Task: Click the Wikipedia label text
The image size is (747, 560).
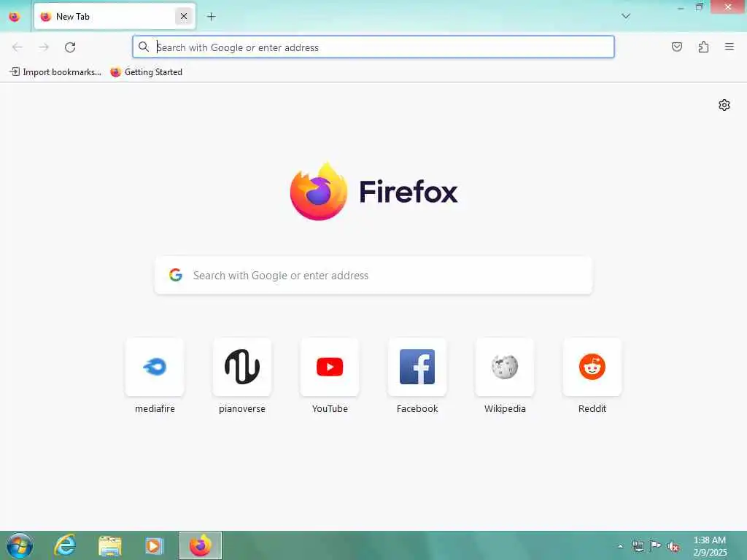Action: pos(505,408)
